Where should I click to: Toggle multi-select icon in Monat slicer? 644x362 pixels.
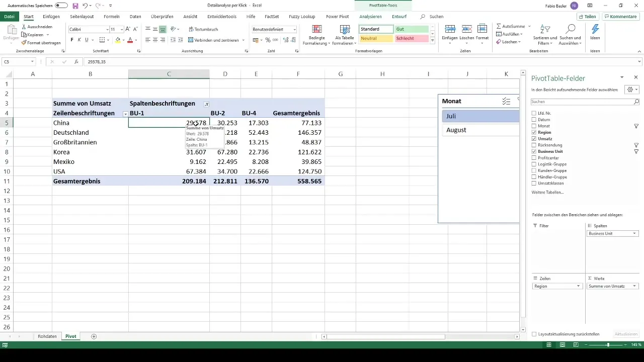(x=506, y=101)
